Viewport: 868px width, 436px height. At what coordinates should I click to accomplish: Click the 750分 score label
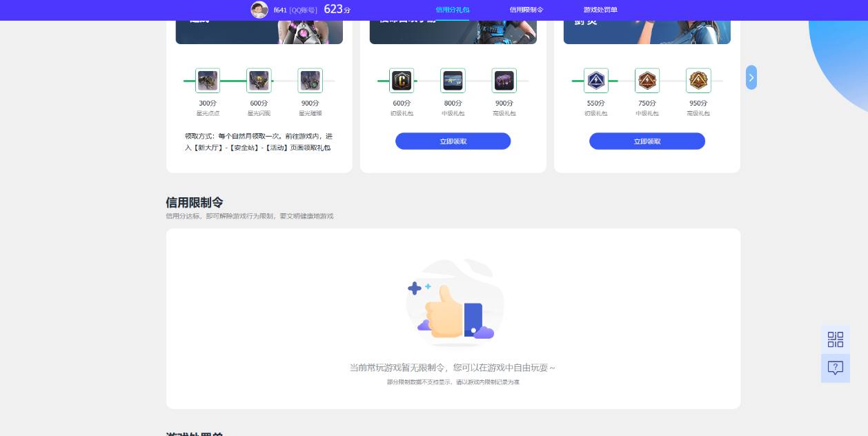coord(647,103)
